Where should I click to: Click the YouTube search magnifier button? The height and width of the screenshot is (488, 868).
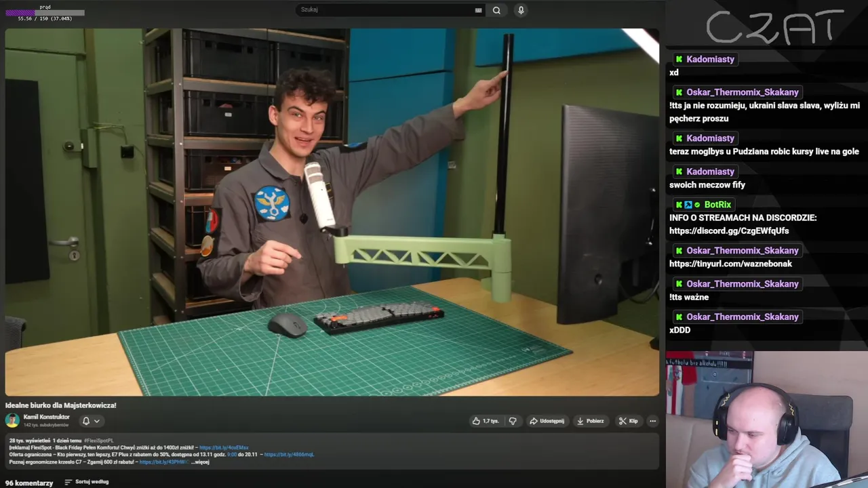(496, 10)
